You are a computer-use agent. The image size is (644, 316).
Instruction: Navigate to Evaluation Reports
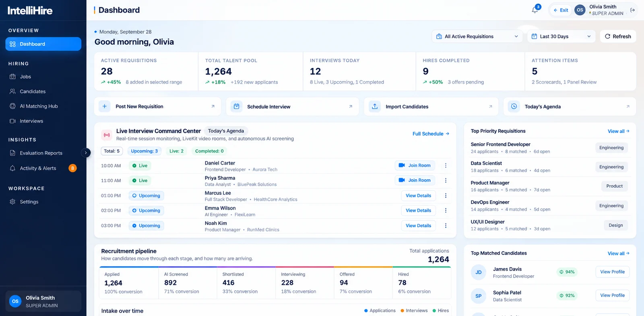point(43,153)
